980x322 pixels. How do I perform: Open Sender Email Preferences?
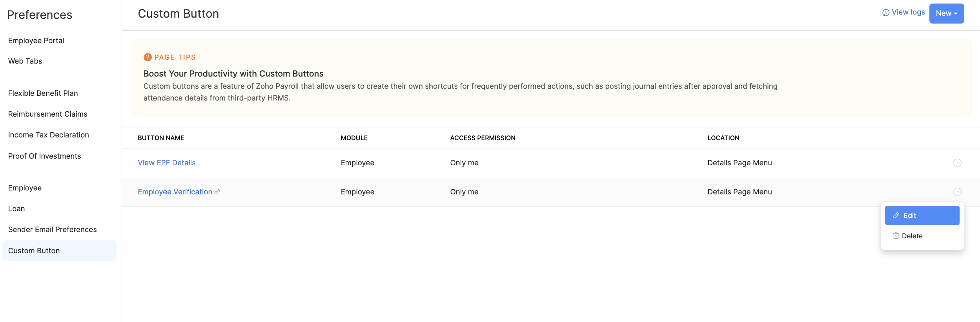point(53,230)
